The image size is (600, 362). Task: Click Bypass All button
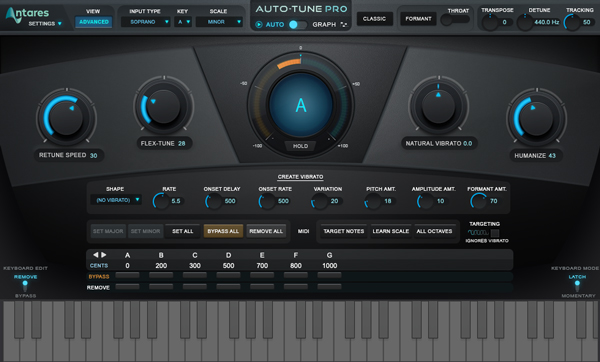(x=223, y=231)
